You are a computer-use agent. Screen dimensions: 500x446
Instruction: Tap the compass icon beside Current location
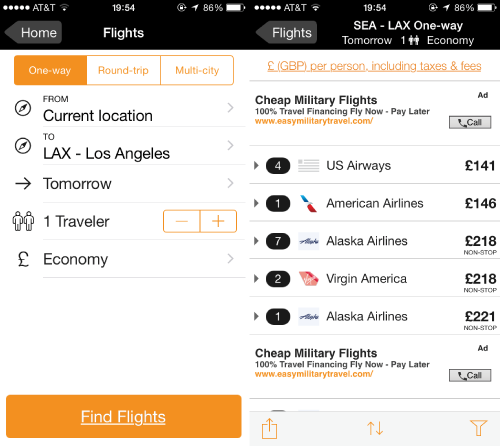[x=23, y=108]
